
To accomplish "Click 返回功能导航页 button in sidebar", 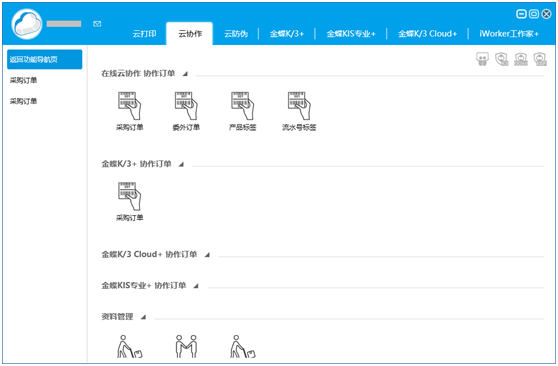I will coord(44,59).
